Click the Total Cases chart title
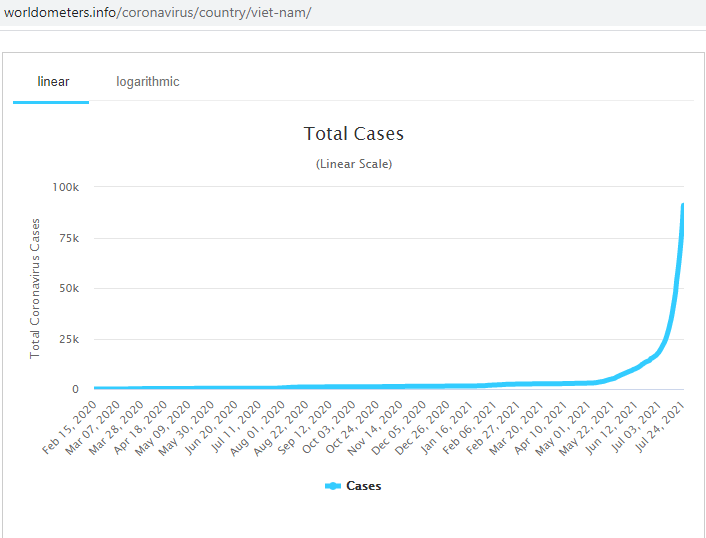 [x=354, y=134]
